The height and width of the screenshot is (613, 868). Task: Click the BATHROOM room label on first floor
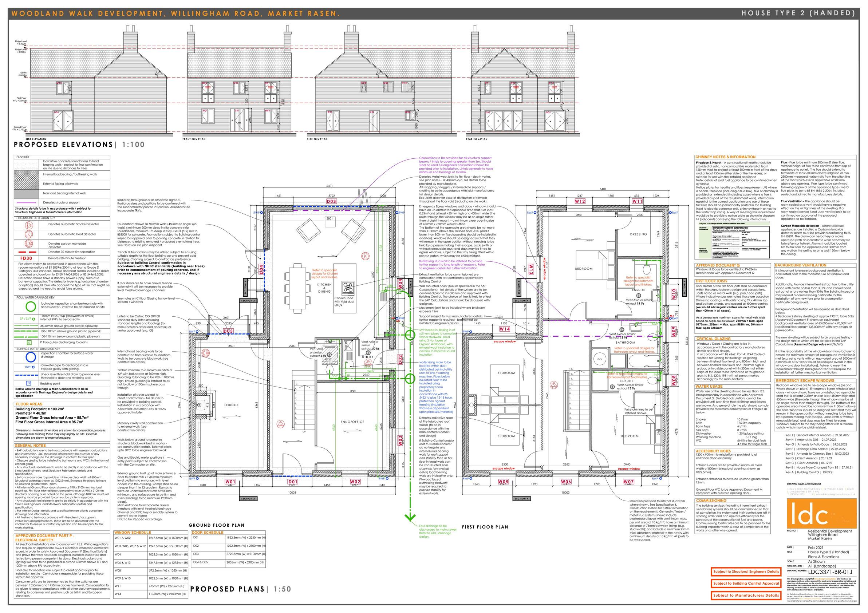click(625, 343)
